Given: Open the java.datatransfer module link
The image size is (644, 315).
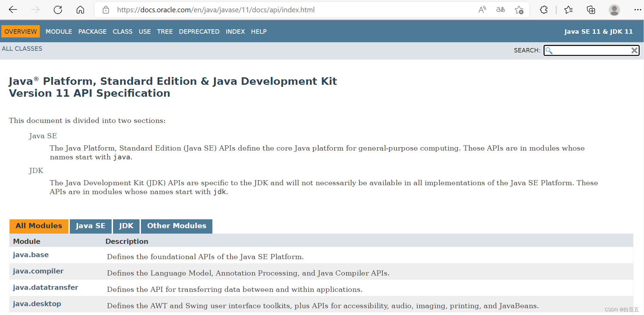Looking at the screenshot, I should 46,287.
